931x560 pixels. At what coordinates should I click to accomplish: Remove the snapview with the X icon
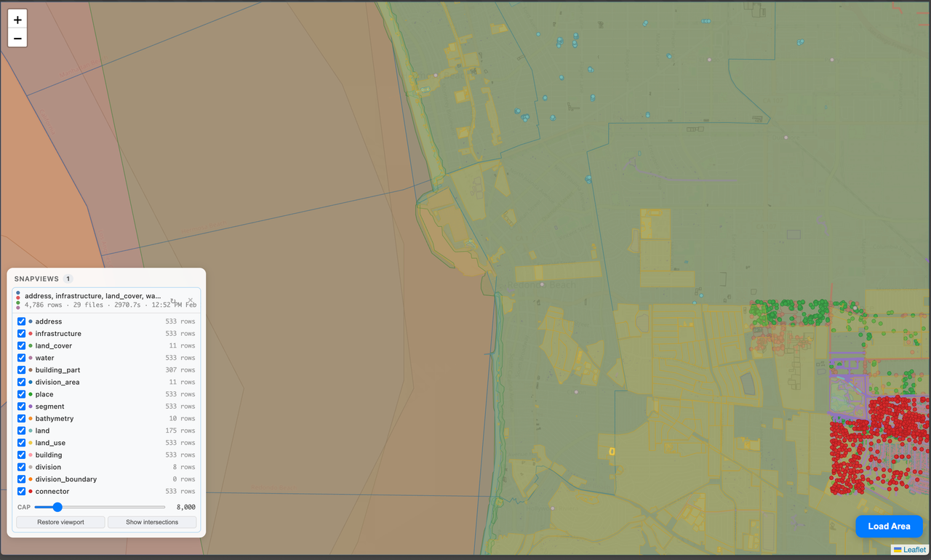191,300
